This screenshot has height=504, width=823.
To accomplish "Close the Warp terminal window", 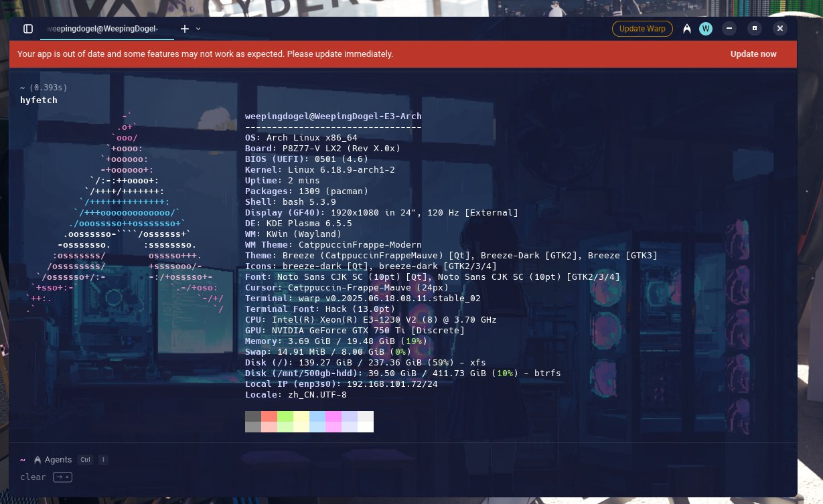I will point(779,29).
